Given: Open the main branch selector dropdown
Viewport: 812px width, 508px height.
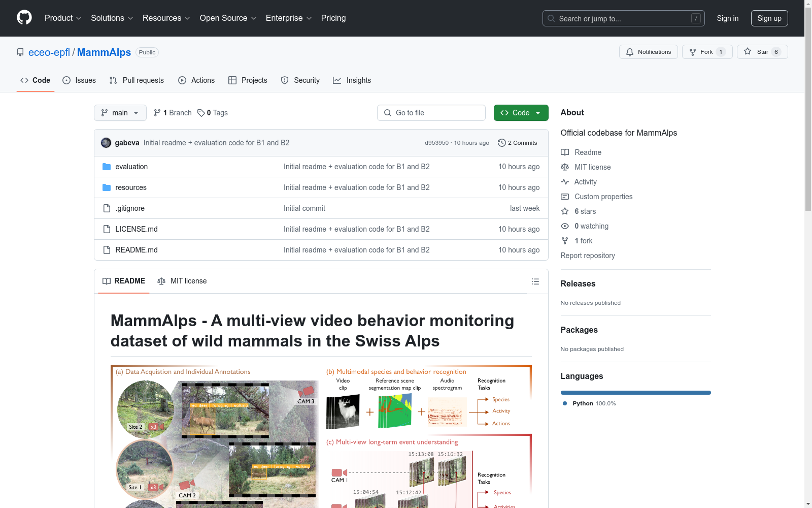Looking at the screenshot, I should [x=120, y=113].
